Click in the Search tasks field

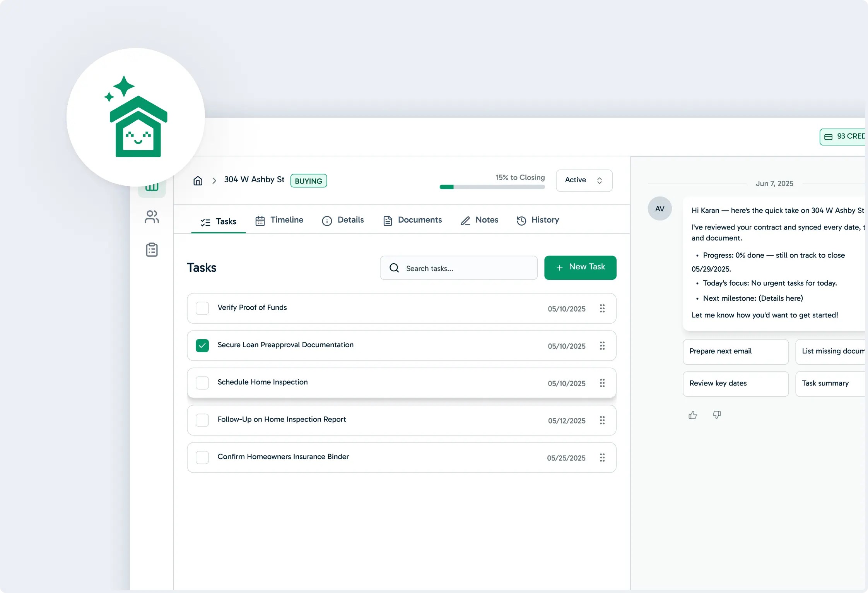click(x=459, y=268)
